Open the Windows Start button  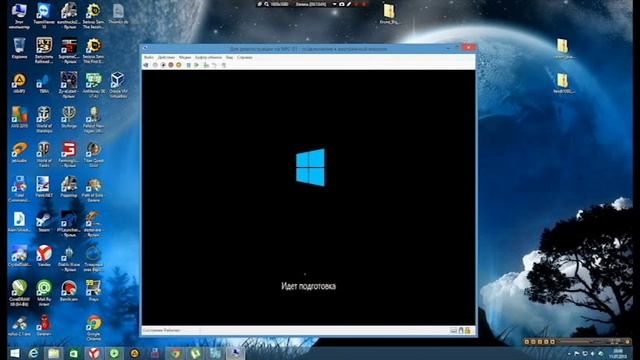coord(14,353)
